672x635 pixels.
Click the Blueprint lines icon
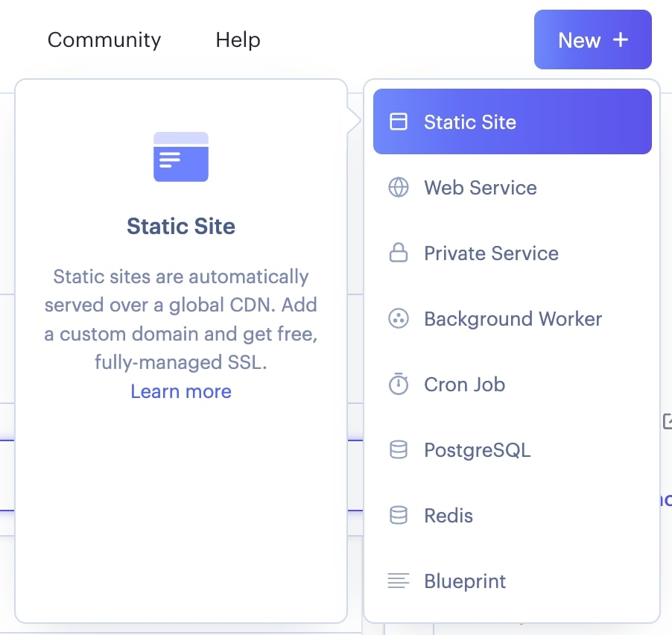(x=399, y=581)
